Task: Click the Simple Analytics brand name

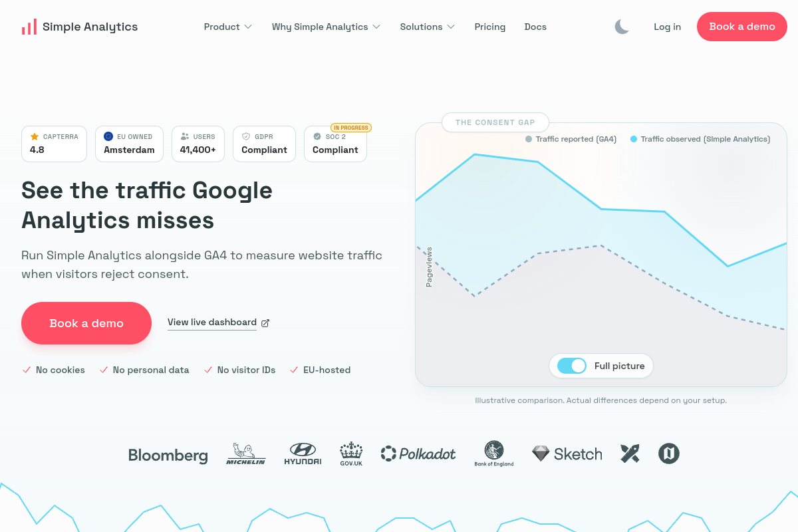Action: (x=90, y=27)
